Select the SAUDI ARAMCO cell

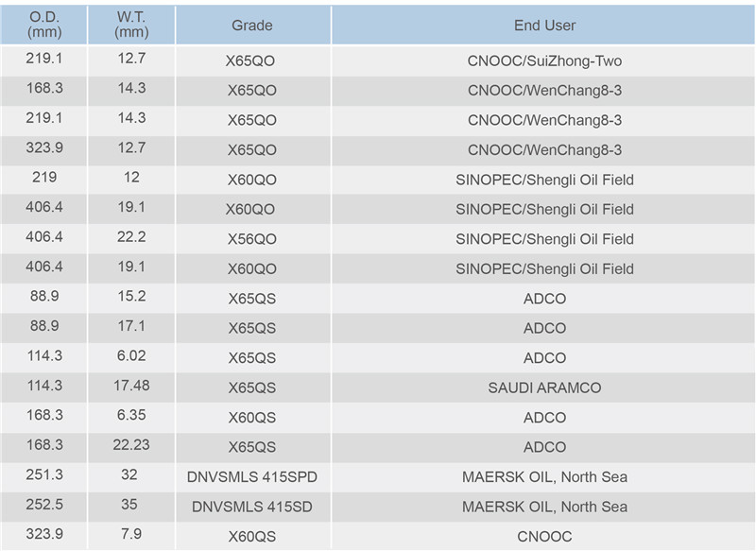(543, 387)
